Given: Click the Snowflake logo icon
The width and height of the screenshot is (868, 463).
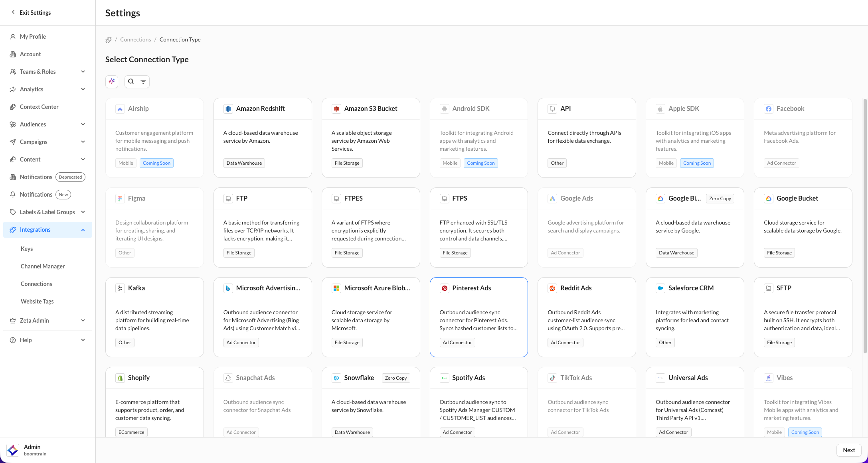Looking at the screenshot, I should 336,378.
